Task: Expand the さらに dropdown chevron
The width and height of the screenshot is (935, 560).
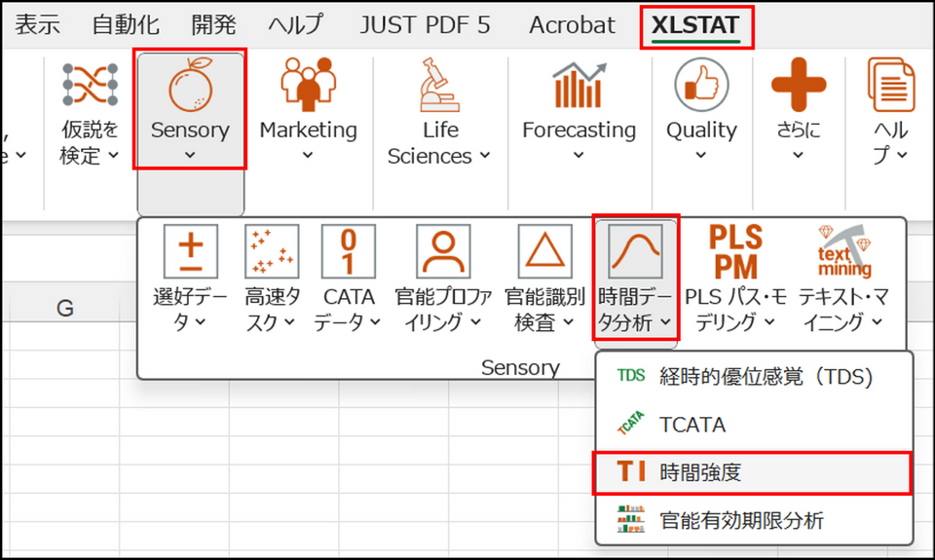Action: [x=798, y=156]
